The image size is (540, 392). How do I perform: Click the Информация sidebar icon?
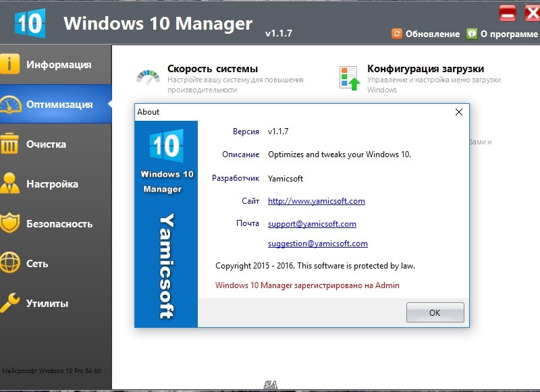[9, 63]
